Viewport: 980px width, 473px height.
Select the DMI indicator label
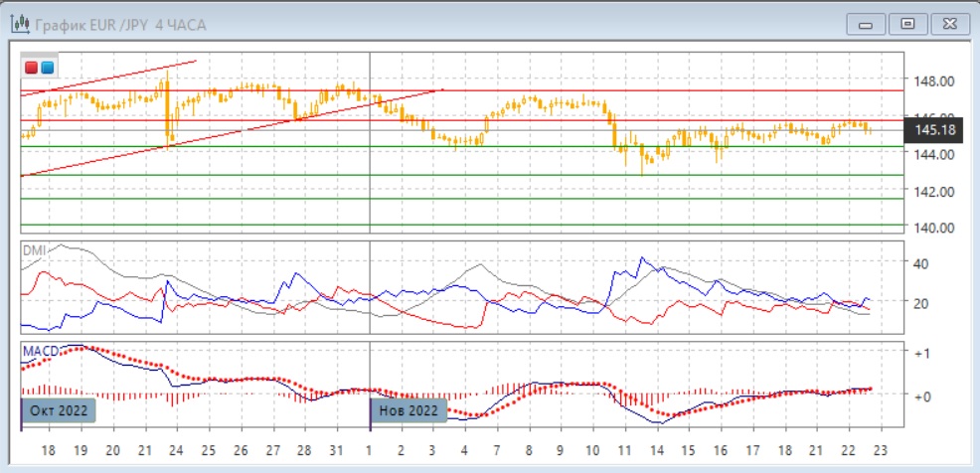point(34,251)
